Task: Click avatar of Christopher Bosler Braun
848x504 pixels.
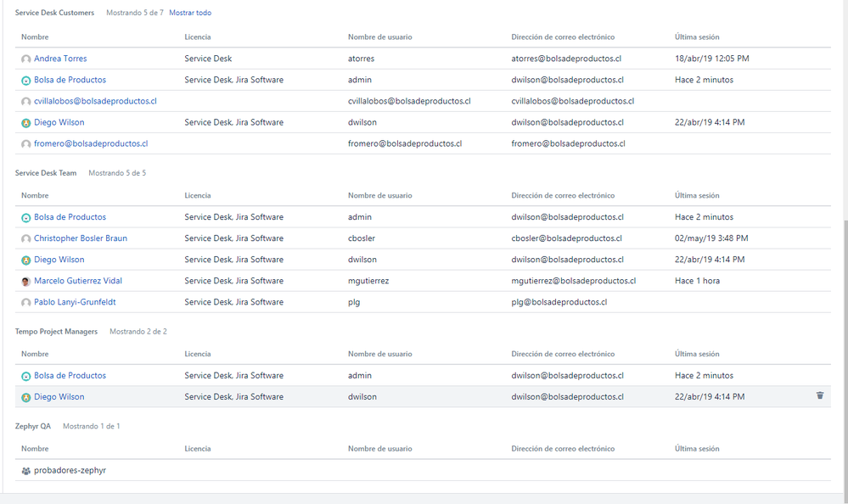Action: click(x=26, y=238)
